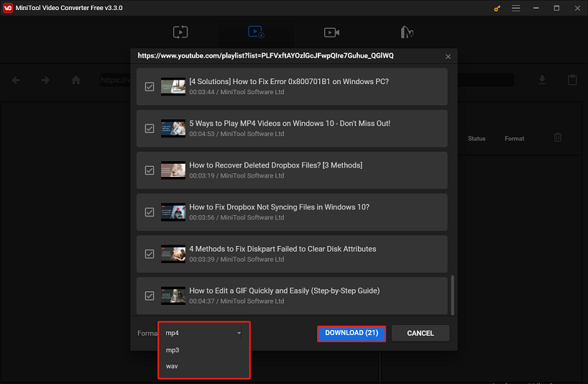Select wav from the format list
This screenshot has width=588, height=384.
point(172,366)
